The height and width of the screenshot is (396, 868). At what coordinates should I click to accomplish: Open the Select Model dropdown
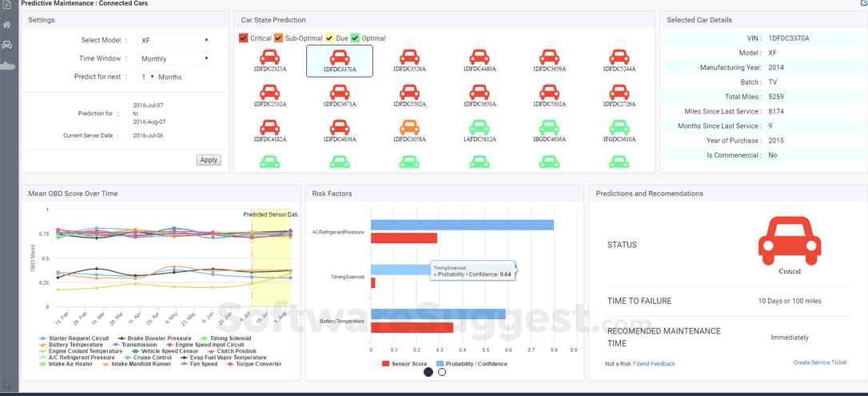(173, 40)
